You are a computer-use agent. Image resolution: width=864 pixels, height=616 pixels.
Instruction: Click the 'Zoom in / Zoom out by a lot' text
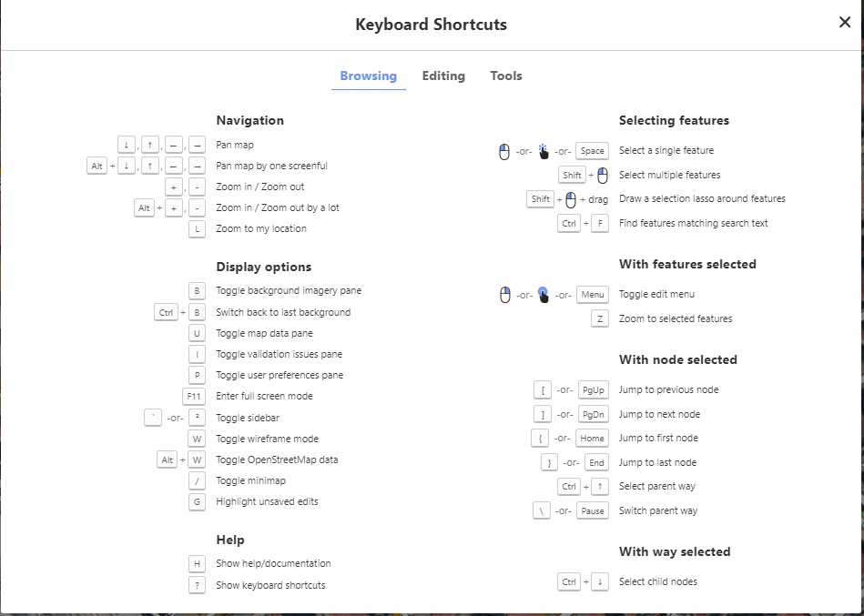[278, 207]
